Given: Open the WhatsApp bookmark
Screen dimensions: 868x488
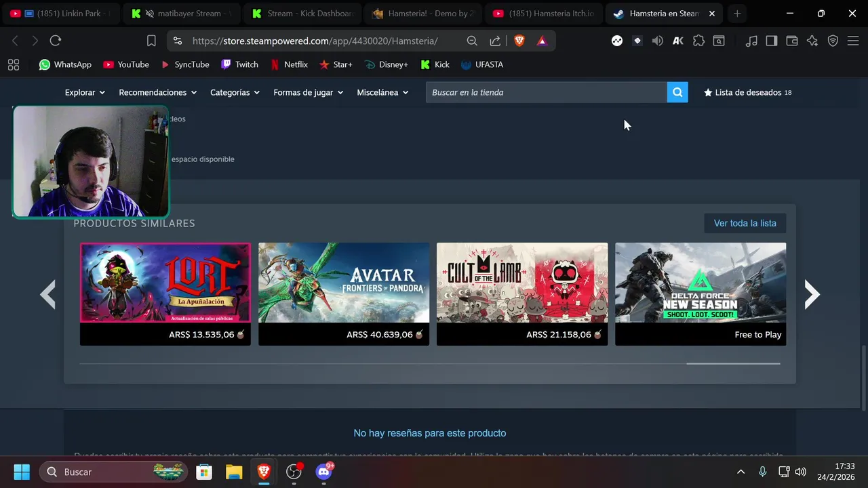Looking at the screenshot, I should point(65,64).
